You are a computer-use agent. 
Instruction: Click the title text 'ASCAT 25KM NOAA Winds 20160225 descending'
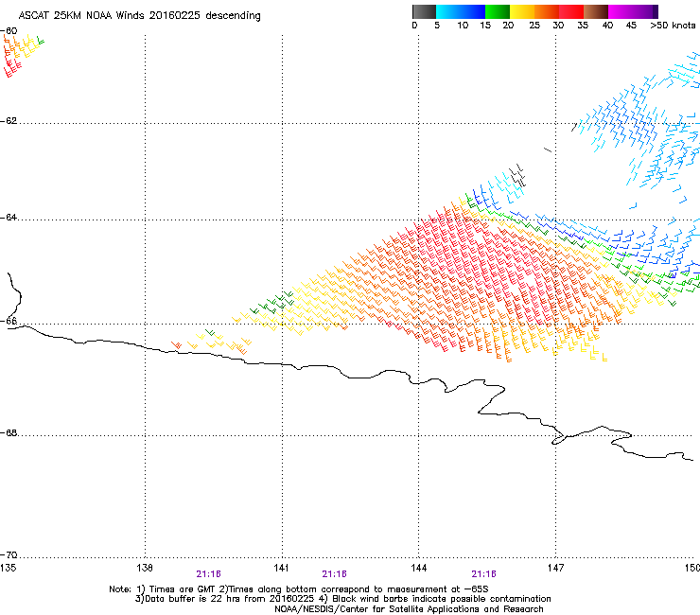pos(139,16)
